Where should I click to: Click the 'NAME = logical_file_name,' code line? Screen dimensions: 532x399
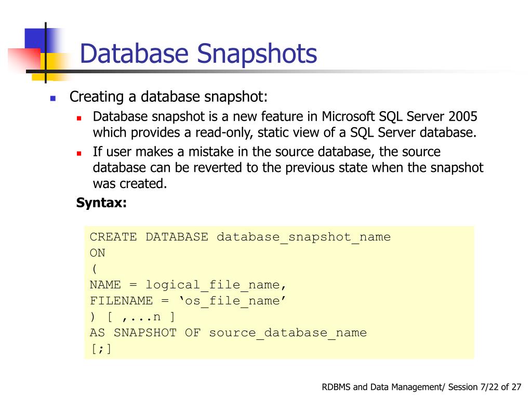188,285
